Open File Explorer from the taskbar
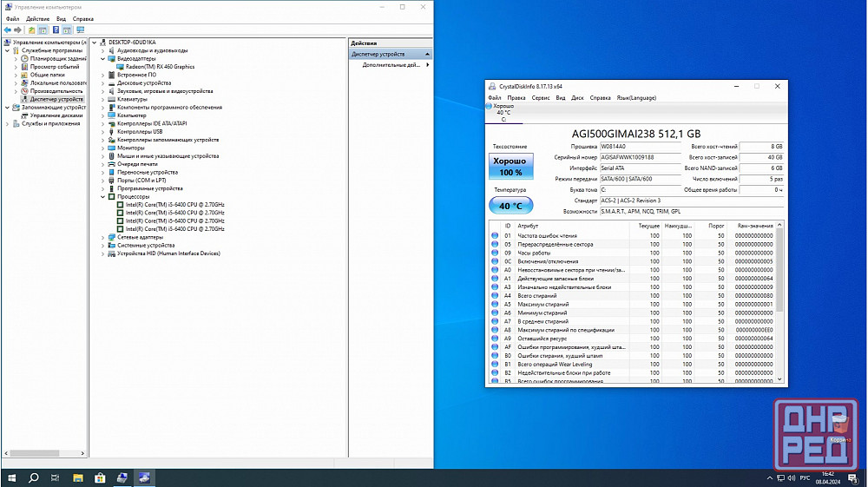This screenshot has height=487, width=868. click(x=77, y=477)
